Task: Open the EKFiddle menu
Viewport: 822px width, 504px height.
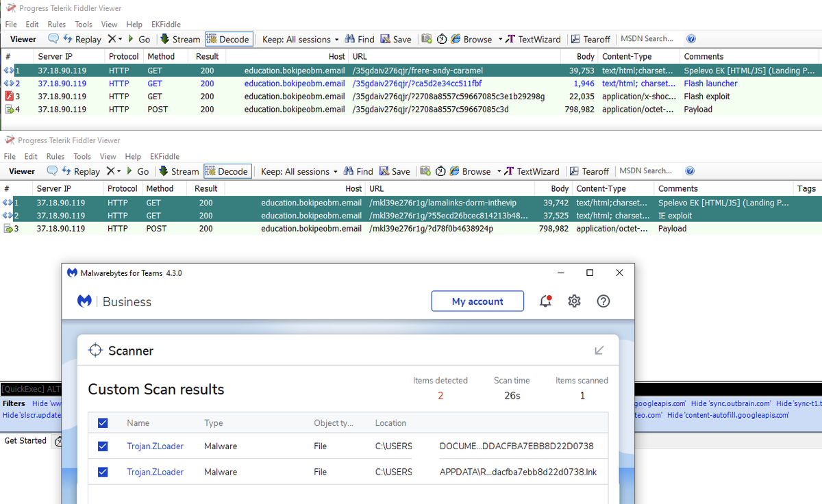Action: pyautogui.click(x=166, y=24)
